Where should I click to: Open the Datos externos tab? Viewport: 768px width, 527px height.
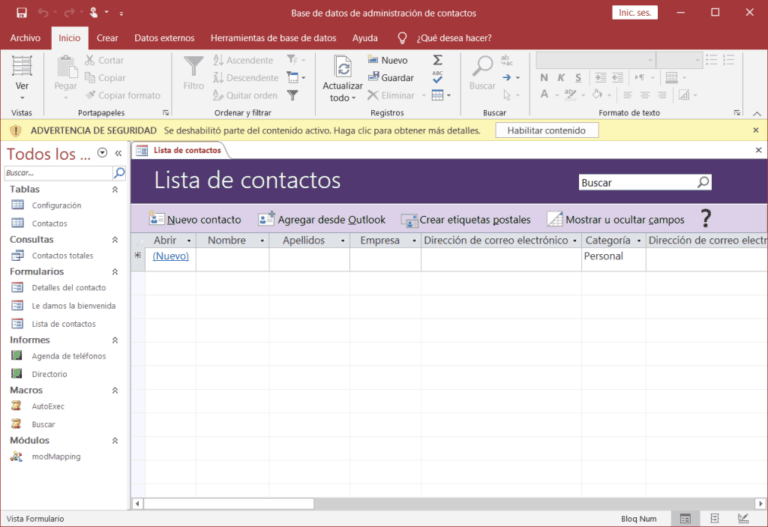(166, 38)
